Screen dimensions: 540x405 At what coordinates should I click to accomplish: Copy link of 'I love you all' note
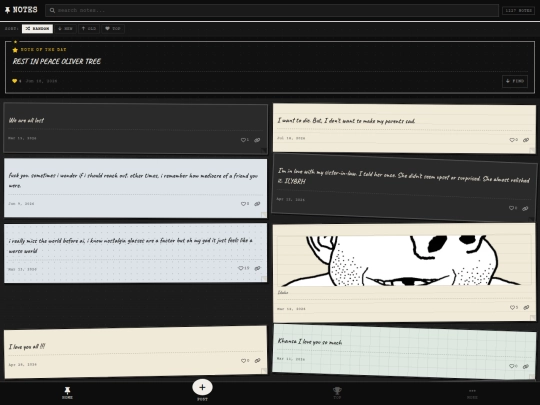(x=257, y=361)
